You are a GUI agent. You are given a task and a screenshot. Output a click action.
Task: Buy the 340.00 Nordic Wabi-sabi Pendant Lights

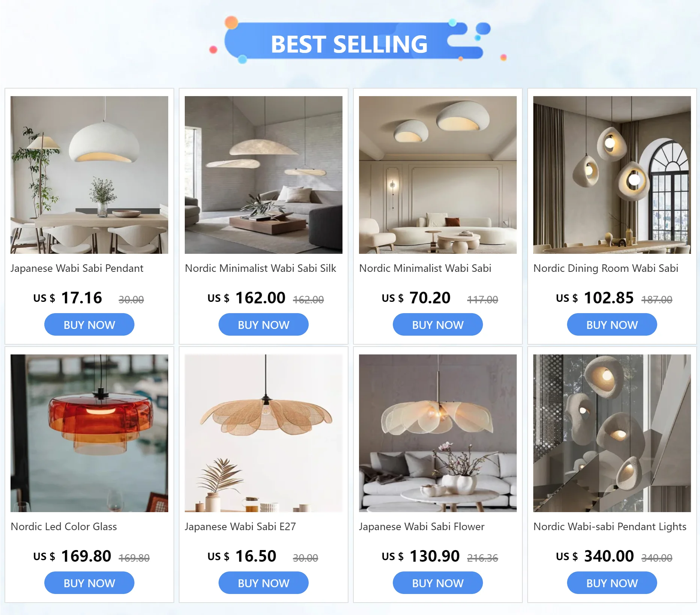click(612, 583)
